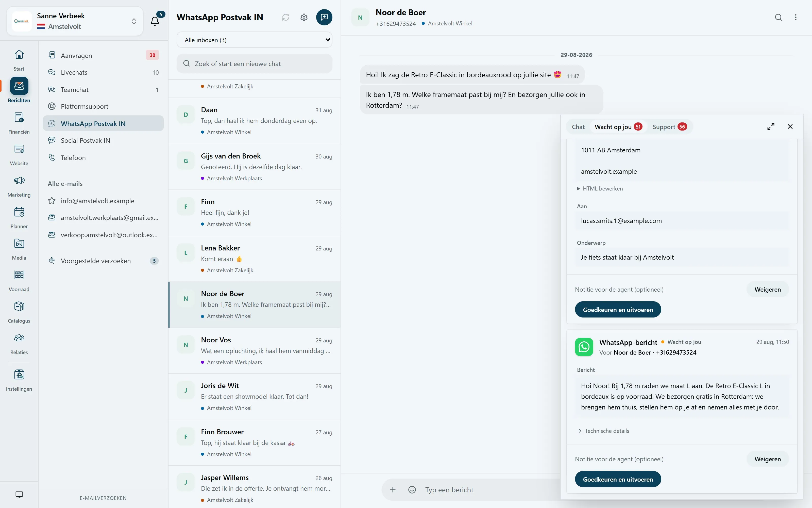Open the Finn chat from 29 aug
The image size is (812, 508).
point(254,213)
